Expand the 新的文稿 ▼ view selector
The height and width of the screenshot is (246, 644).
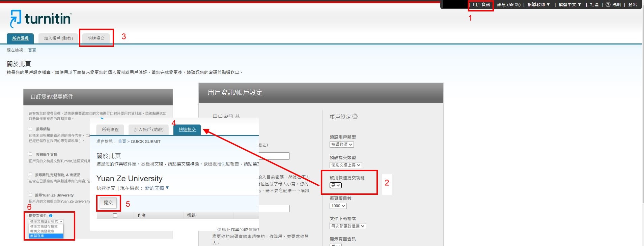(x=157, y=188)
